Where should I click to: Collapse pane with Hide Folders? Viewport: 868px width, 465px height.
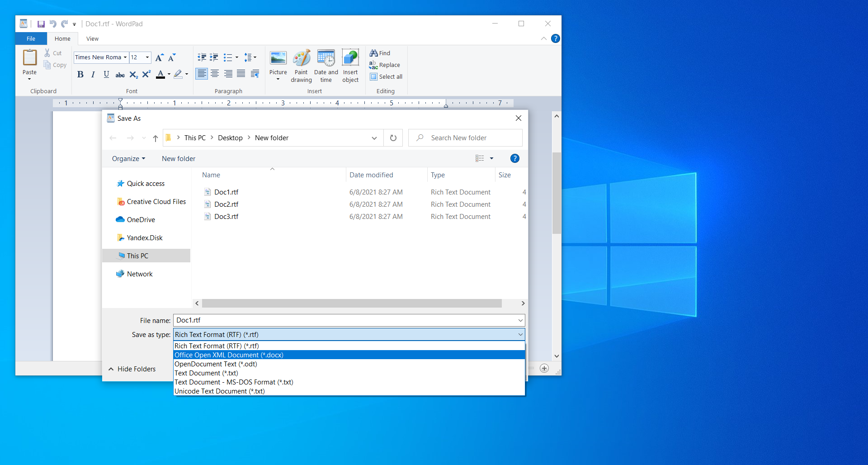[132, 369]
